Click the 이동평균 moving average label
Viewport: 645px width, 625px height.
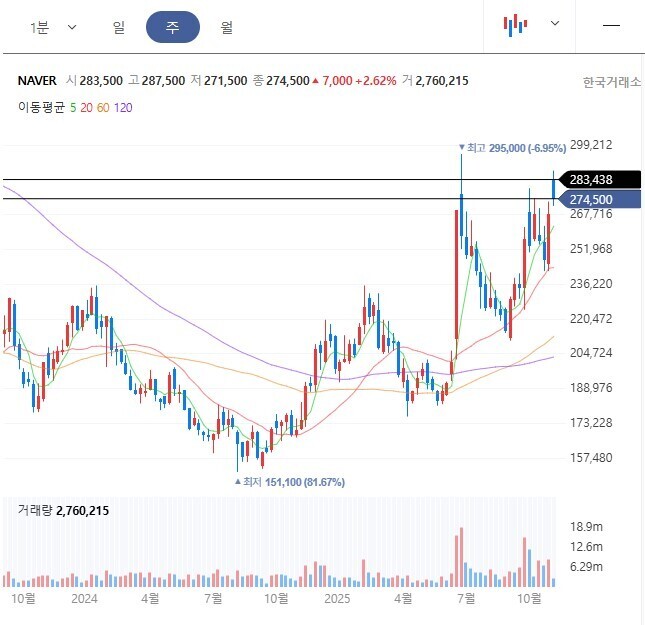click(41, 107)
